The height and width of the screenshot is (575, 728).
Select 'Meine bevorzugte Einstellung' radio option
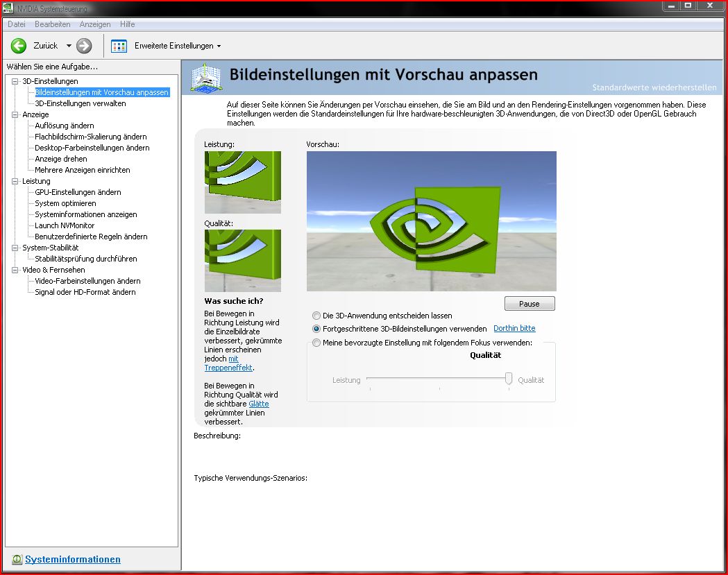pos(316,343)
